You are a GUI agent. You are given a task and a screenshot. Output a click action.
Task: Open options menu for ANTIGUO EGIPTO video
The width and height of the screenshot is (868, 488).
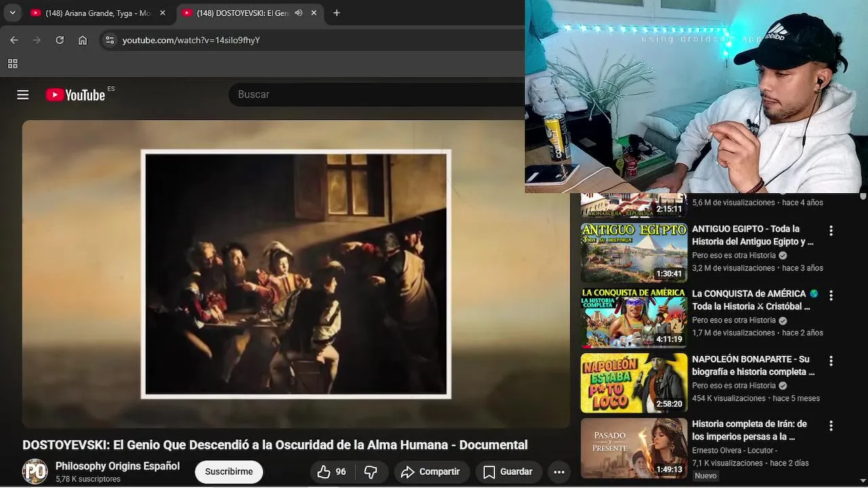831,230
